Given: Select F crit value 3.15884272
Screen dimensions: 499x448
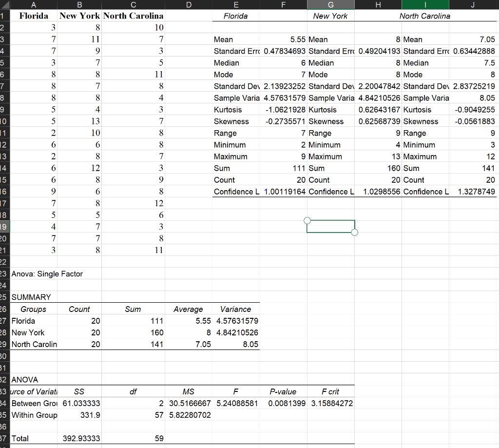Looking at the screenshot, I should tap(332, 404).
